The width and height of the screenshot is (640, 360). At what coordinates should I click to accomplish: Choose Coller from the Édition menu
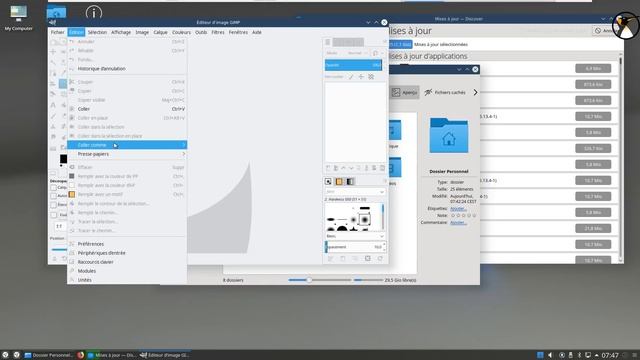point(127,109)
